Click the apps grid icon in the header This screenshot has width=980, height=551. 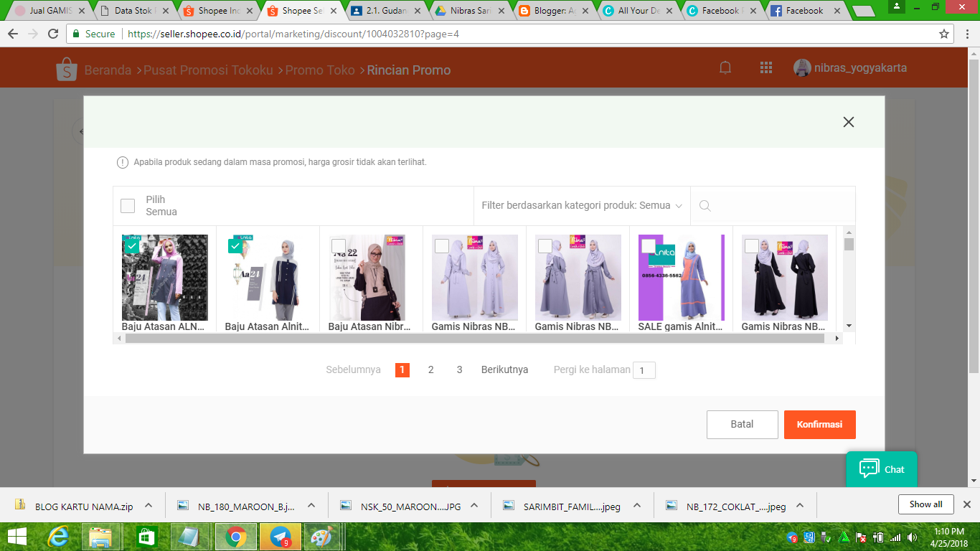pos(765,67)
